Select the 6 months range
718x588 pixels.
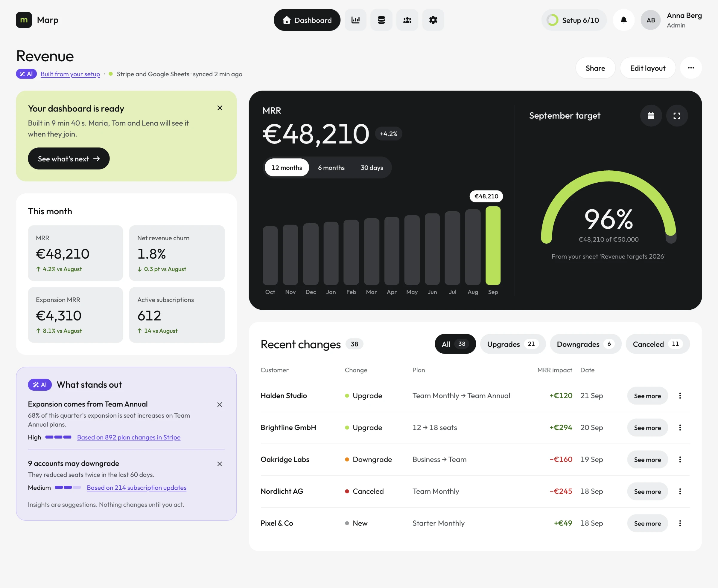(x=331, y=168)
